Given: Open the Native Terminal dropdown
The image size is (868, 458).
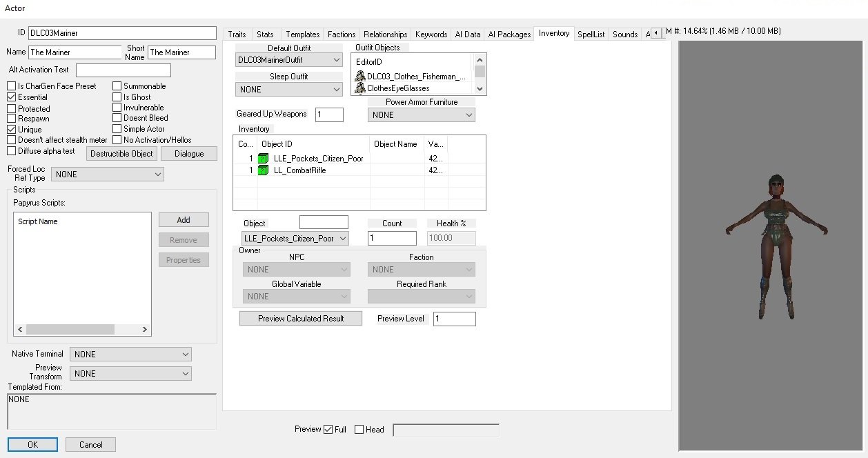Looking at the screenshot, I should point(130,355).
